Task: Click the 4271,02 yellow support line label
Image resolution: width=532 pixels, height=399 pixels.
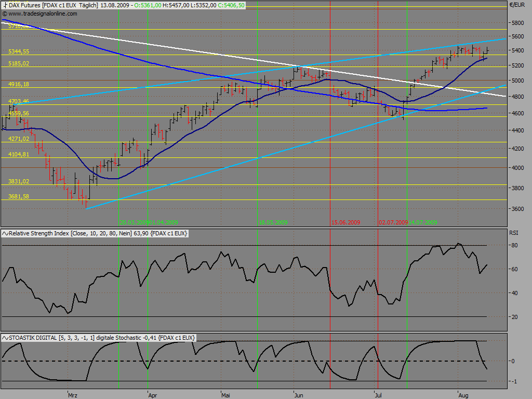Action: pos(19,139)
